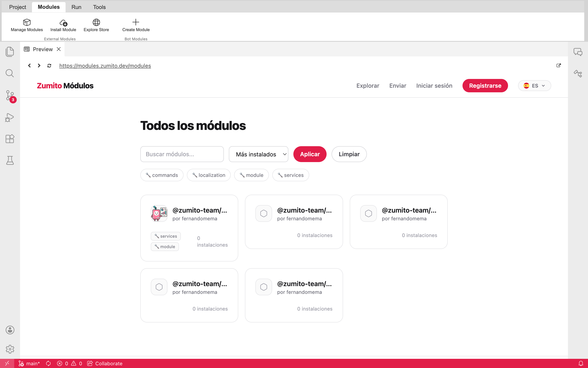This screenshot has height=368, width=588.
Task: Open errors and warnings count in status bar
Action: (69, 363)
